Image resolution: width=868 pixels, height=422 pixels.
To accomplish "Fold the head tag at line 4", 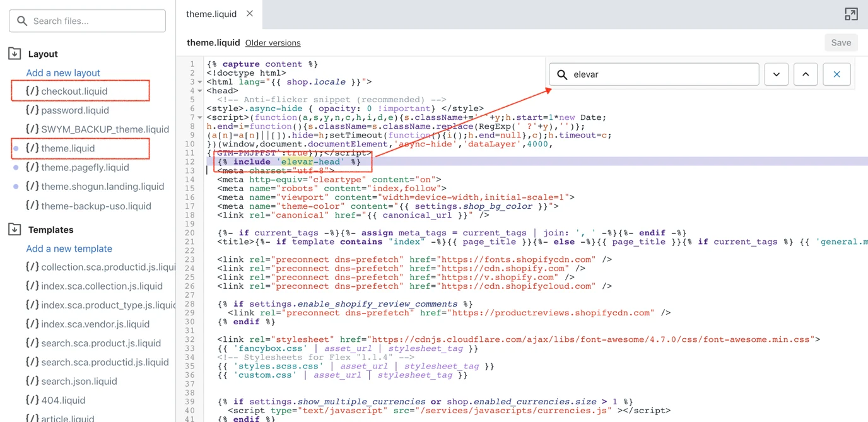I will tap(200, 91).
